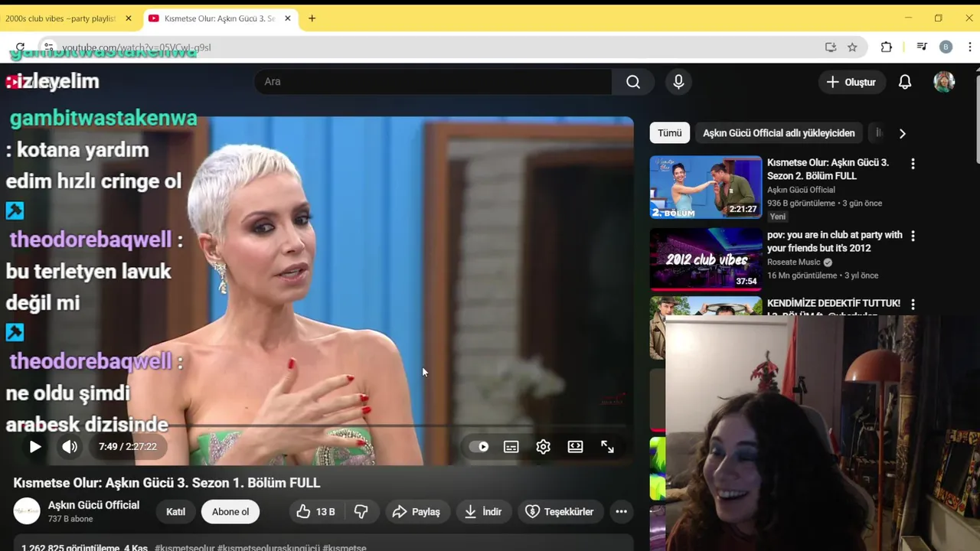The height and width of the screenshot is (551, 980).
Task: Select the Aşkın Gücü Official uploader chip
Action: coord(779,133)
